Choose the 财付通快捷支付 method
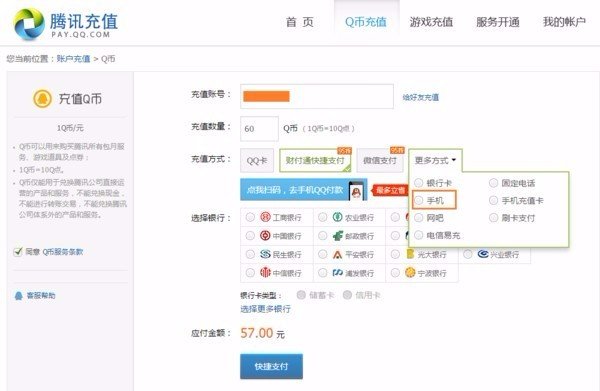The width and height of the screenshot is (600, 391). point(315,160)
